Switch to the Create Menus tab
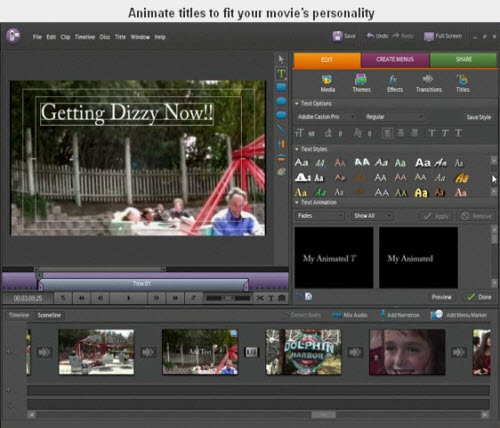 pyautogui.click(x=395, y=60)
